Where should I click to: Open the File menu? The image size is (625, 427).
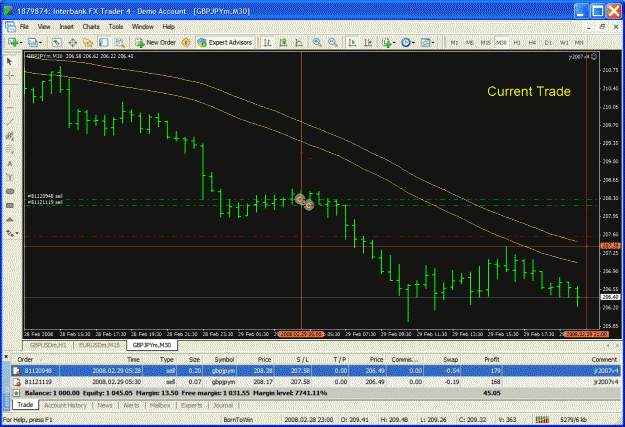coord(24,27)
